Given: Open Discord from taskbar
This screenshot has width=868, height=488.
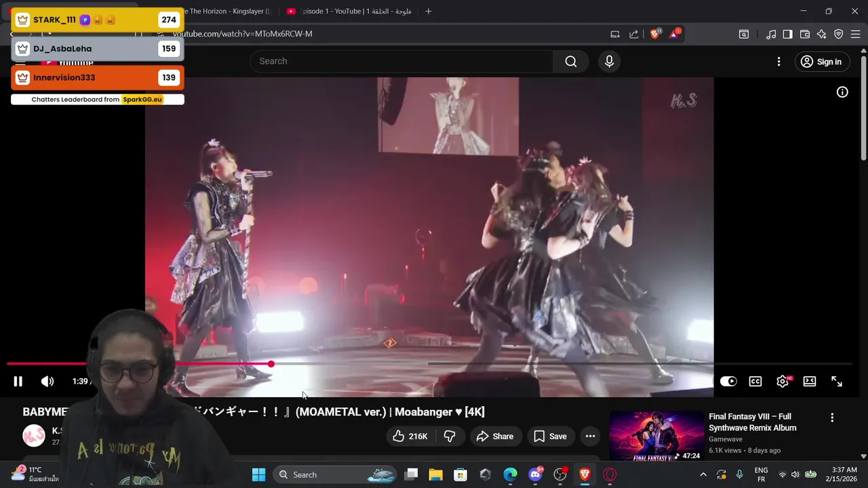Looking at the screenshot, I should pos(536,474).
